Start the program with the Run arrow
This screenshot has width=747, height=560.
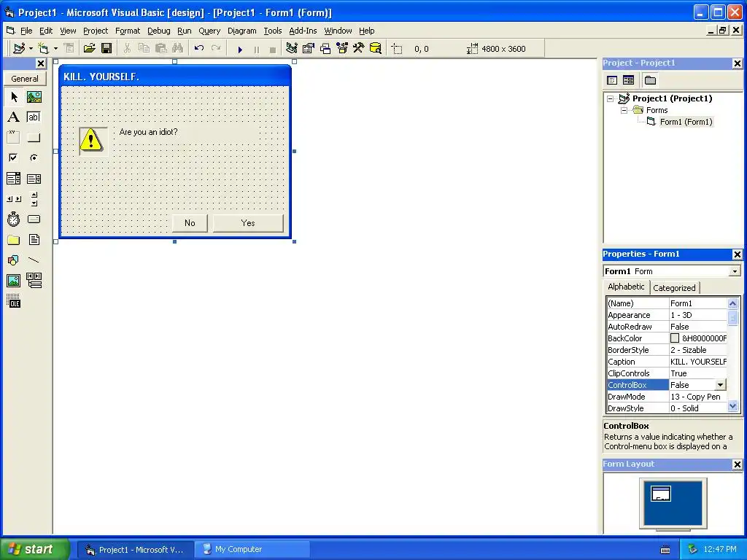[x=240, y=49]
